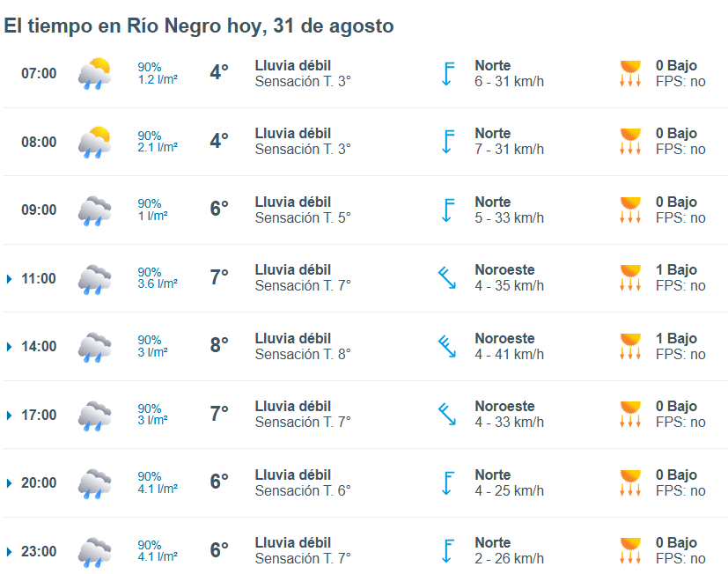This screenshot has height=574, width=728.
Task: Click the 08:00 sun and rain weather icon
Action: click(95, 142)
